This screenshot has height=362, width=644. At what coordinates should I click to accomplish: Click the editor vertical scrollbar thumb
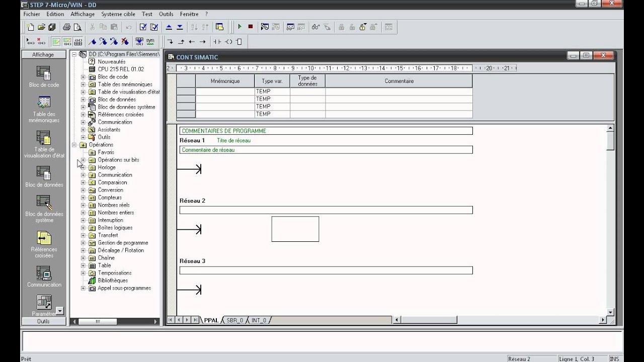610,141
